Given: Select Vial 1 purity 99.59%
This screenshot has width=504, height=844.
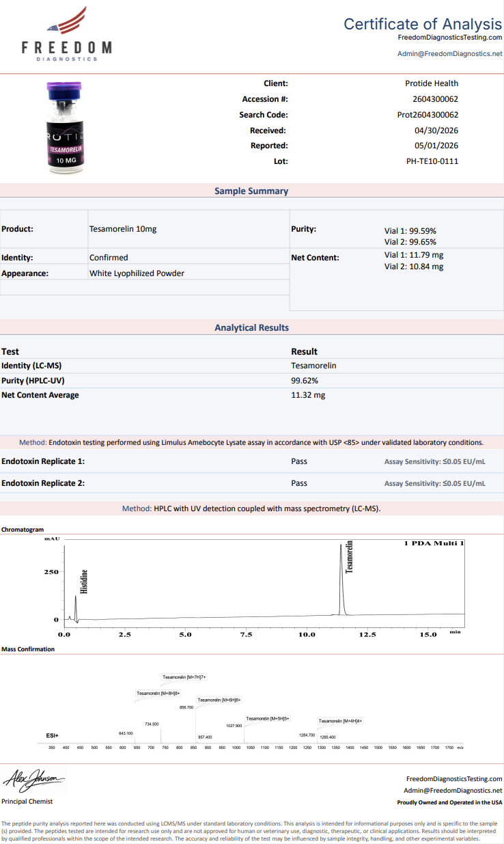Looking at the screenshot, I should pyautogui.click(x=410, y=231).
